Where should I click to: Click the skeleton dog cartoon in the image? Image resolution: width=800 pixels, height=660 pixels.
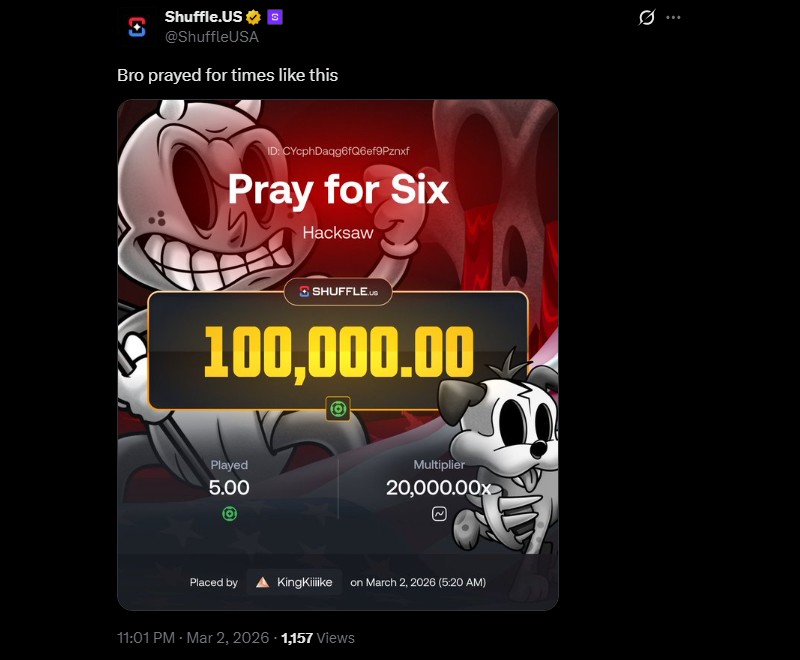pyautogui.click(x=500, y=450)
